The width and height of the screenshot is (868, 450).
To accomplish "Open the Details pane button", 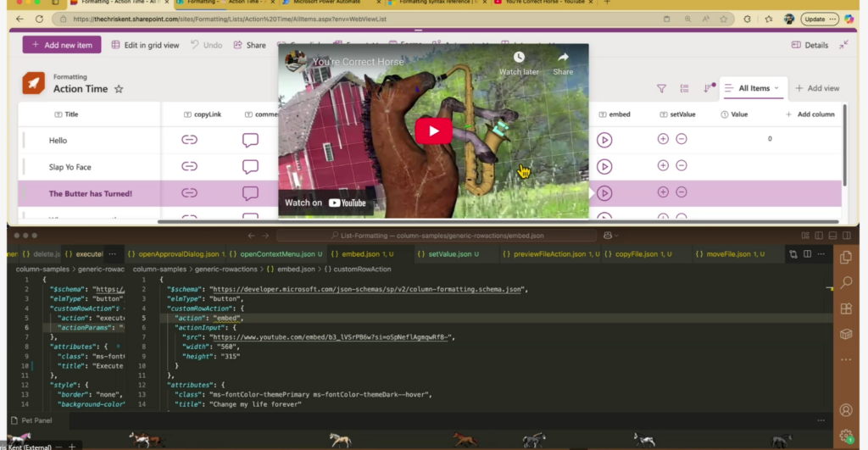I will click(x=810, y=45).
